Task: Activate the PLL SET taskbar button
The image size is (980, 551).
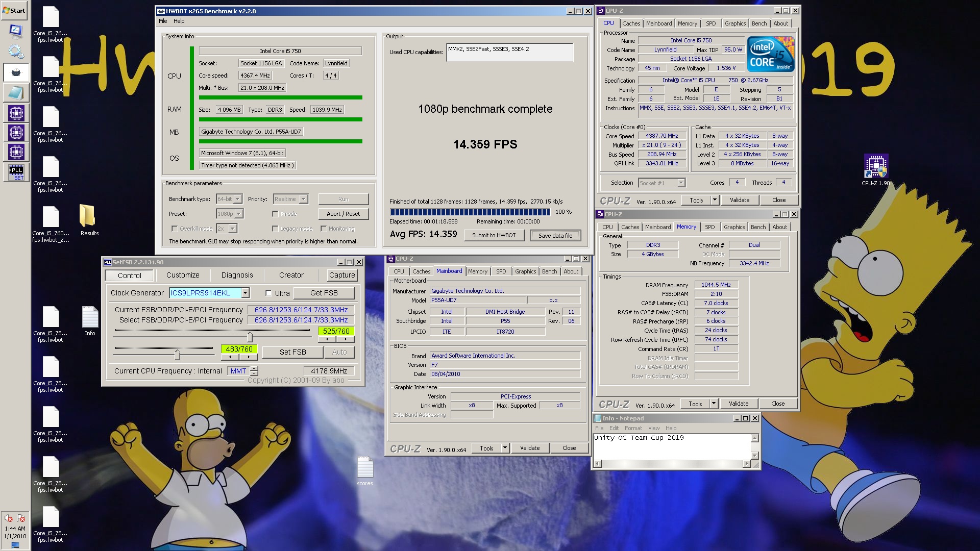Action: click(16, 172)
